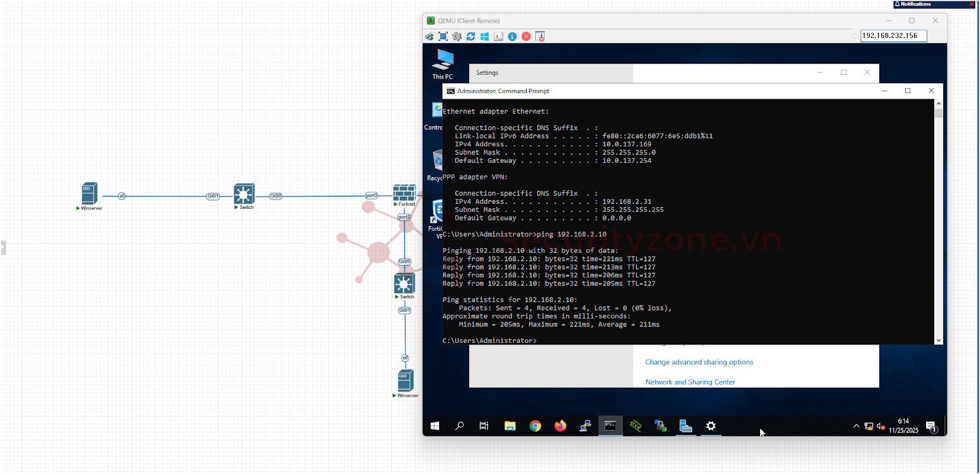Open Google Chrome from the taskbar
Viewport: 980px width, 474px height.
[535, 426]
